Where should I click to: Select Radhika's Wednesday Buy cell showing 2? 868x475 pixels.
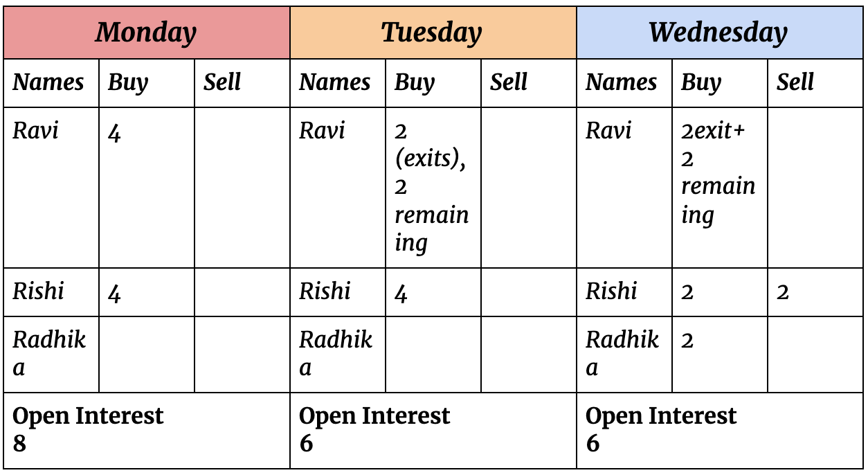[719, 354]
